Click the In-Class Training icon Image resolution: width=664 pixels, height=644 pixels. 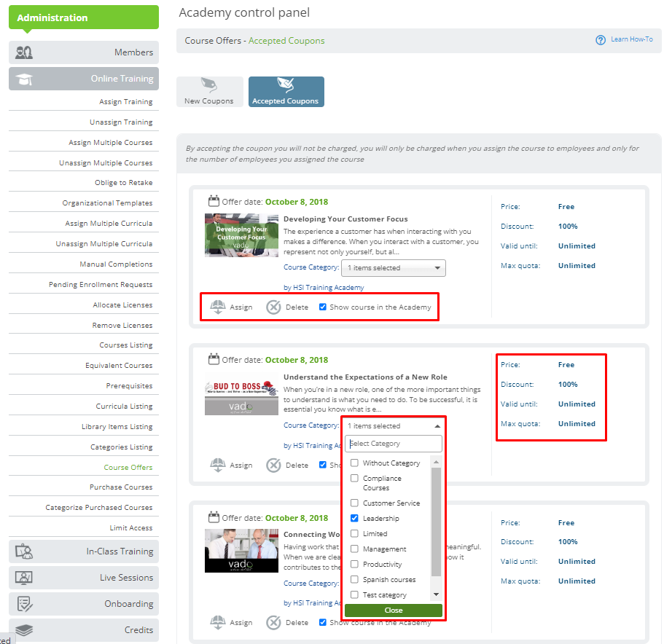[24, 551]
